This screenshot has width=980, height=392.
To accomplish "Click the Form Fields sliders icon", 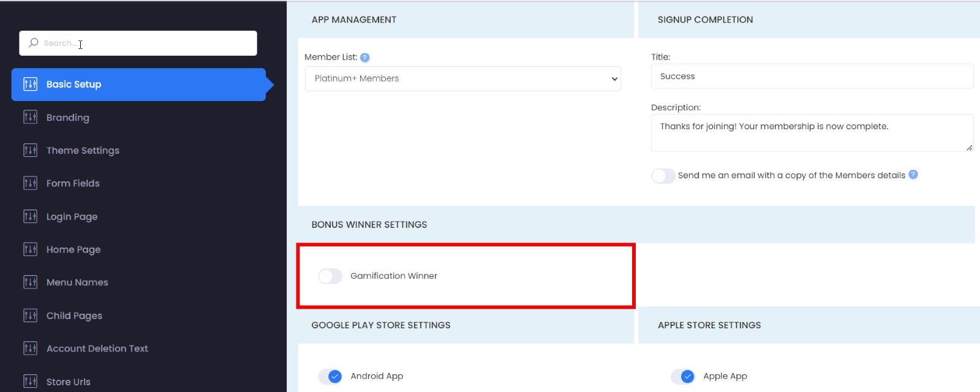I will (x=30, y=183).
